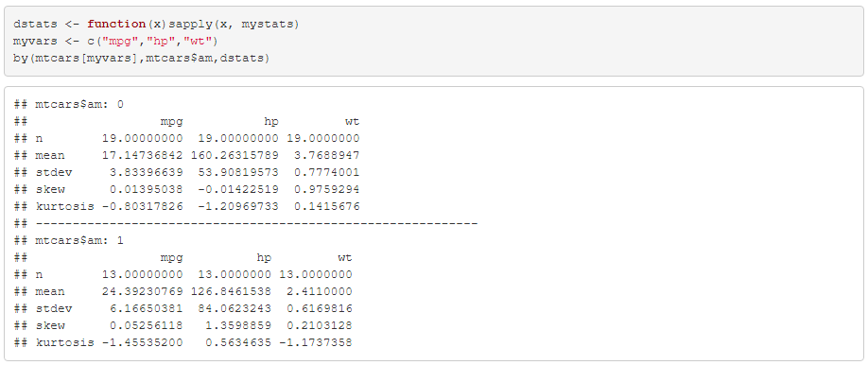The image size is (868, 365).
Task: Click the skew hp value 1.3598859
Action: (238, 325)
